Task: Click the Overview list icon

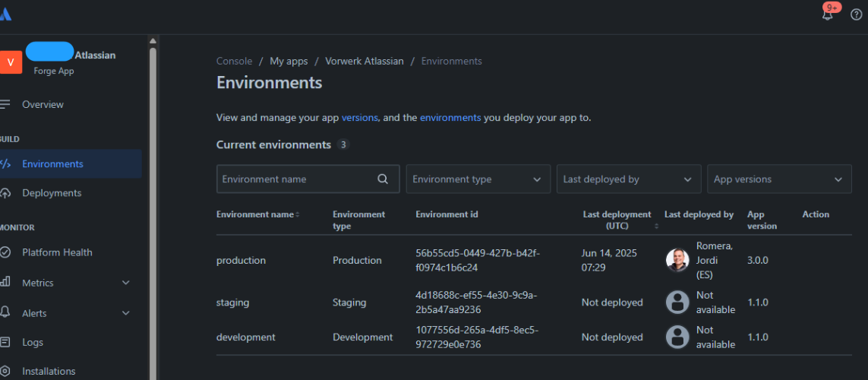Action: coord(5,104)
